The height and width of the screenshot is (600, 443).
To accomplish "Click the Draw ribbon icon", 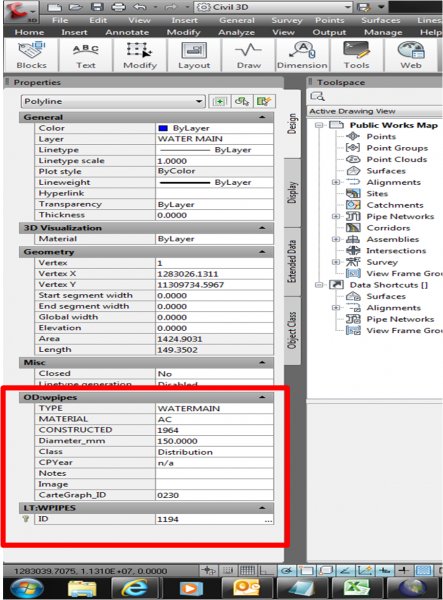I will (249, 55).
